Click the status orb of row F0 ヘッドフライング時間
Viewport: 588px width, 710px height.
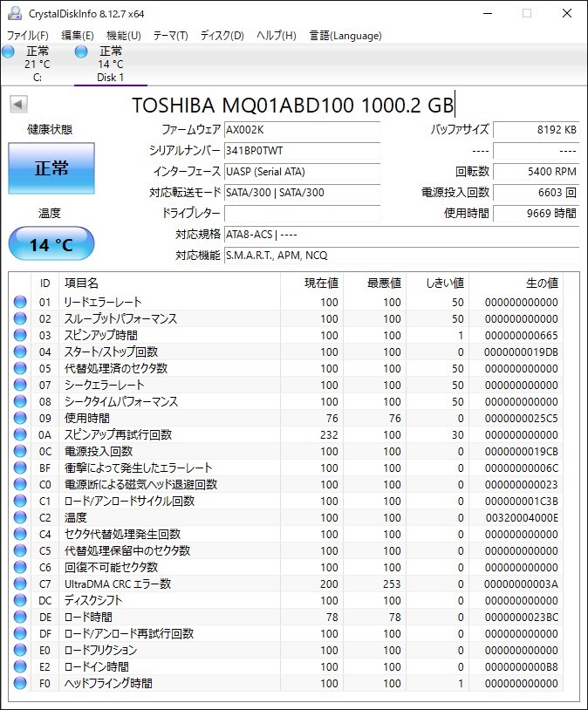click(20, 683)
